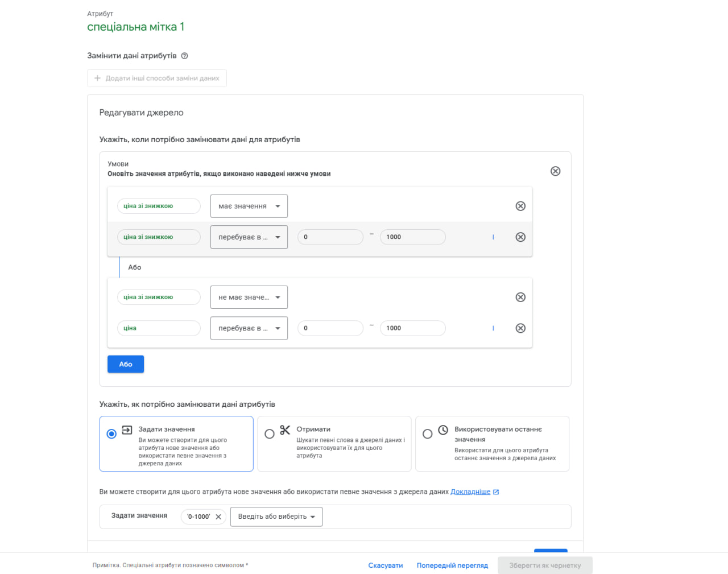Click the blue 'Або' button
Image resolution: width=728 pixels, height=574 pixels.
pos(126,364)
